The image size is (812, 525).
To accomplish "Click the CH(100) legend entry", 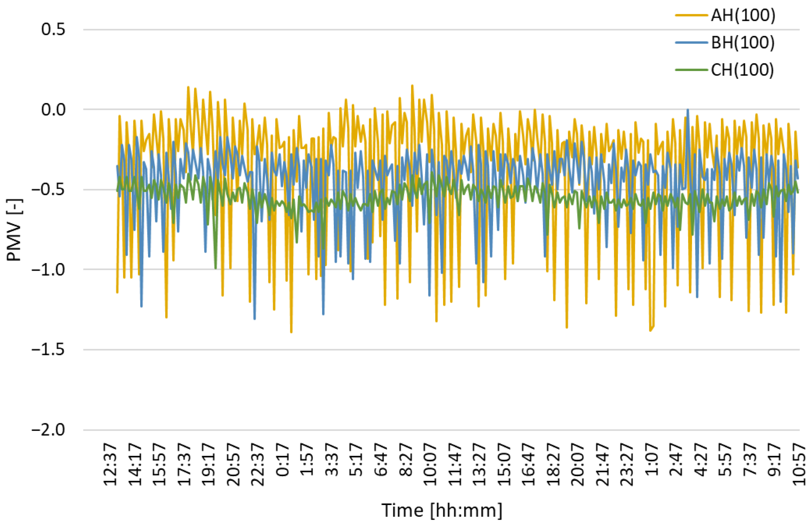I will tap(742, 70).
